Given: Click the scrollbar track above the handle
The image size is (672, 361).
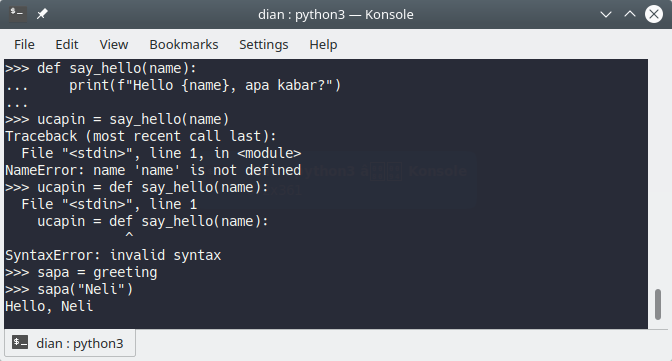Looking at the screenshot, I should click(x=658, y=174).
